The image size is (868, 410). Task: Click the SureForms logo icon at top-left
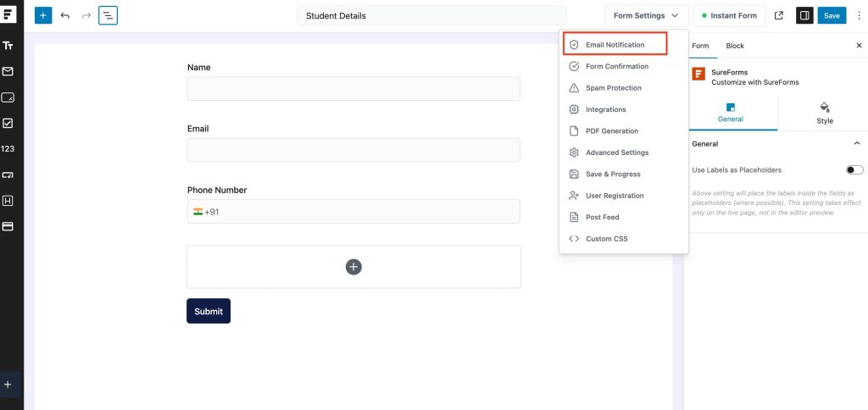8,14
